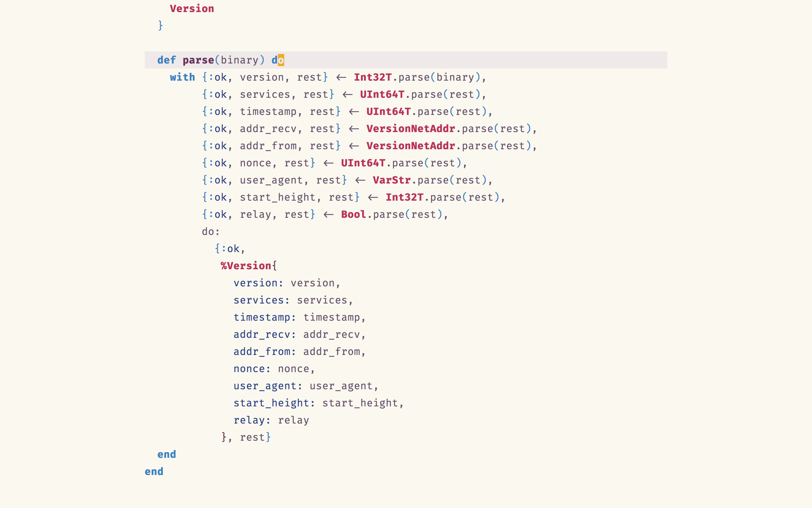Click the final 'end' closing the module
Image resolution: width=812 pixels, height=508 pixels.
[154, 471]
